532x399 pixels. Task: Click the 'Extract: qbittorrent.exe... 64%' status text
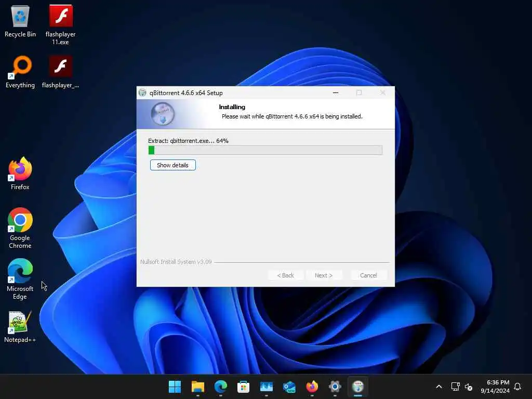pyautogui.click(x=188, y=141)
